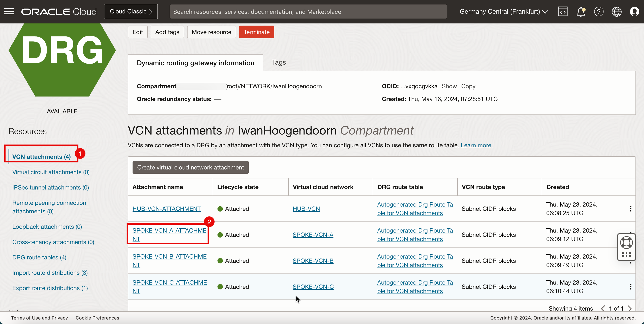
Task: Switch to the Tags tab
Action: coord(279,62)
